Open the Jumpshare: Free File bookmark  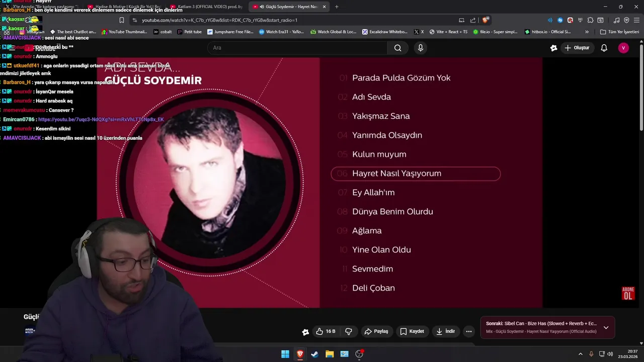(230, 32)
